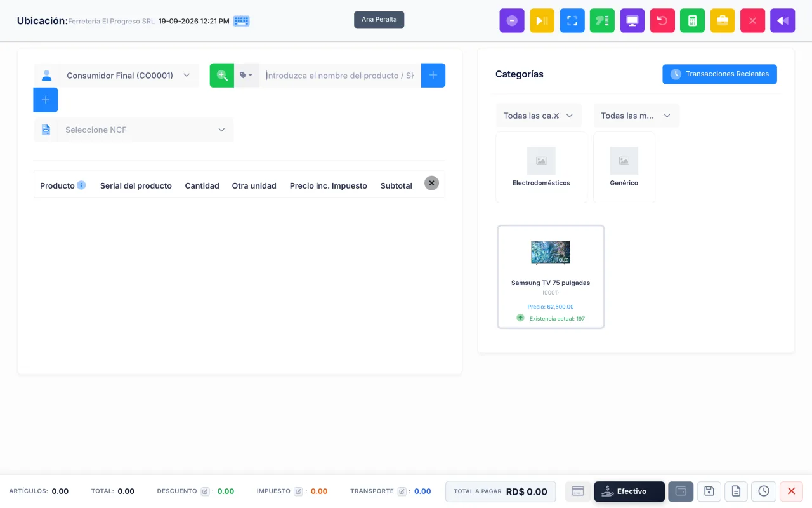This screenshot has width=812, height=508.
Task: Open the green barcode scanner tool
Action: click(x=602, y=20)
